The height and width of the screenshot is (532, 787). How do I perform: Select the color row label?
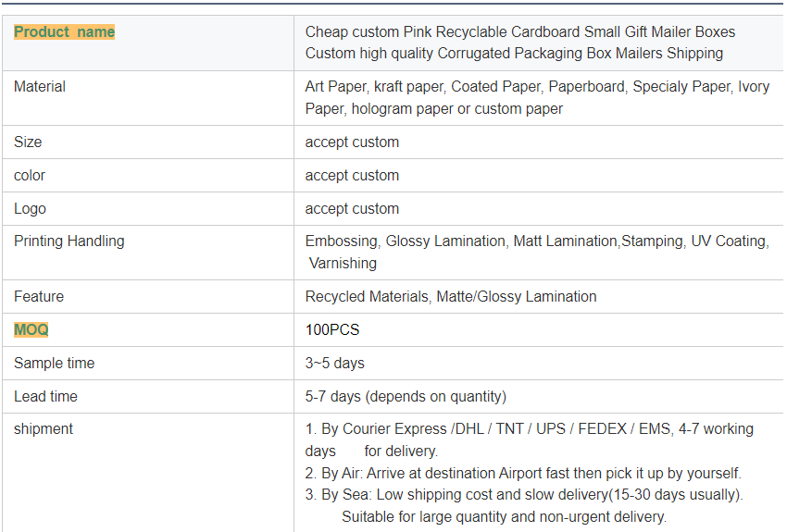point(30,176)
